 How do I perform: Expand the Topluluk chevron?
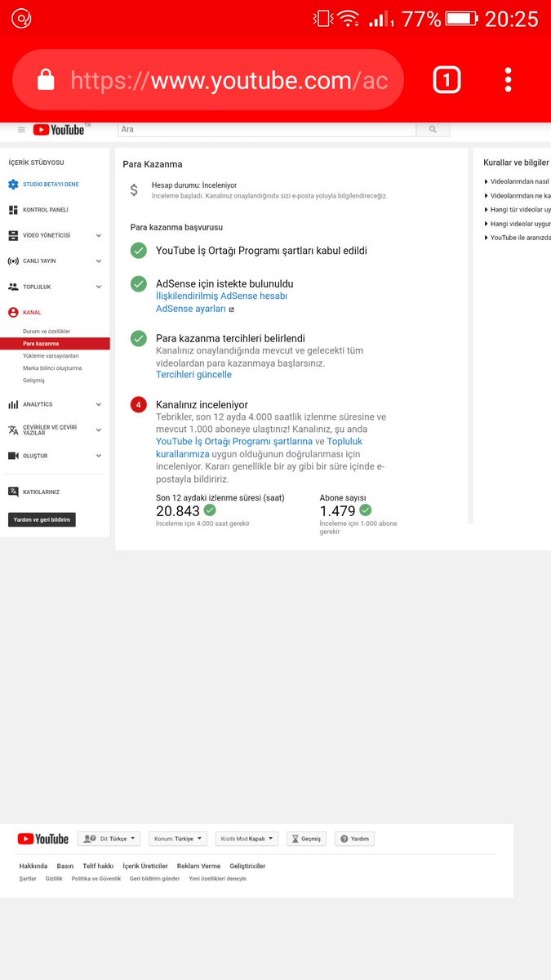[x=99, y=287]
